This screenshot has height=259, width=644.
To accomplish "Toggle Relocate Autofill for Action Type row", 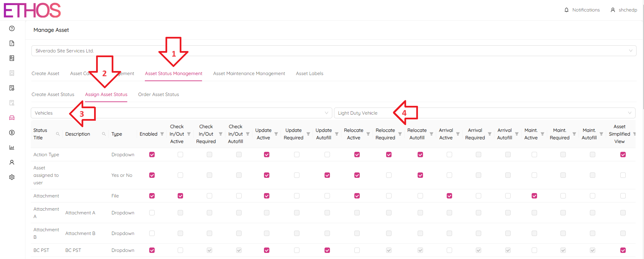I will [420, 155].
